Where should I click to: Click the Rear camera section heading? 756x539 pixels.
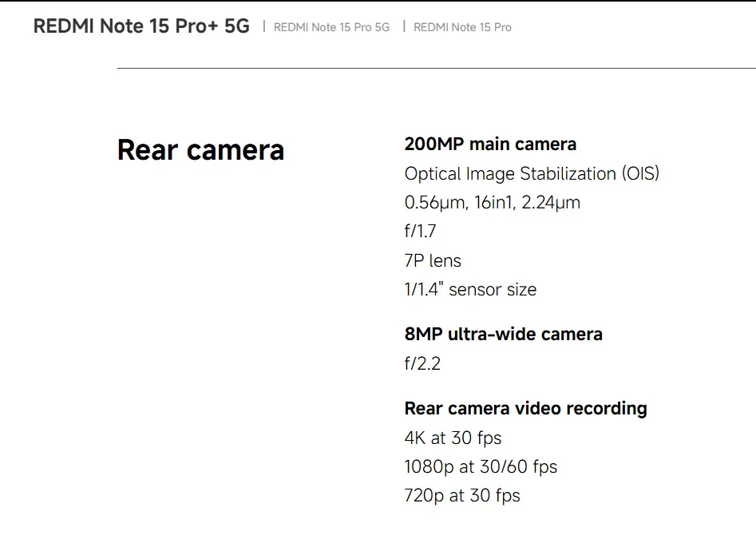tap(200, 150)
